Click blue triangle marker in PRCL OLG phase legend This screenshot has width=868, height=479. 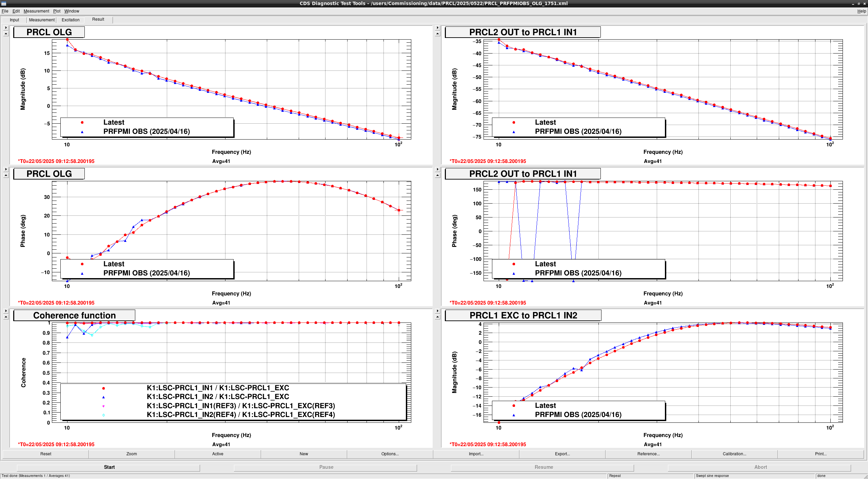(x=82, y=273)
